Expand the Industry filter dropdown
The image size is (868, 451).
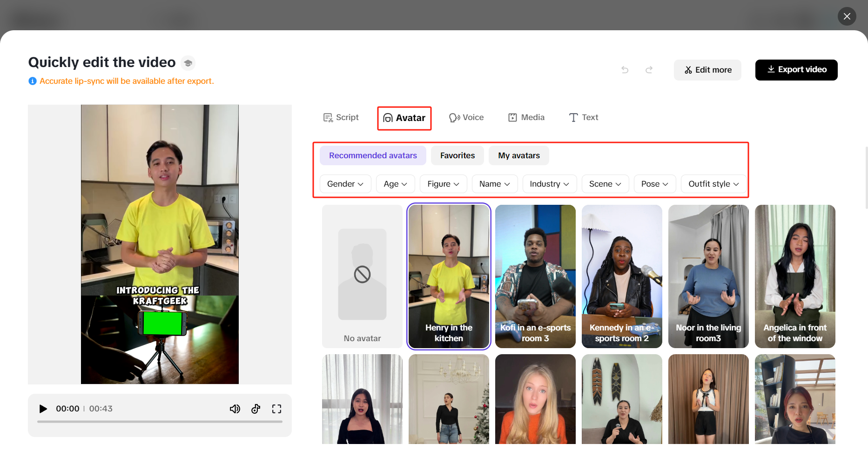(x=549, y=184)
